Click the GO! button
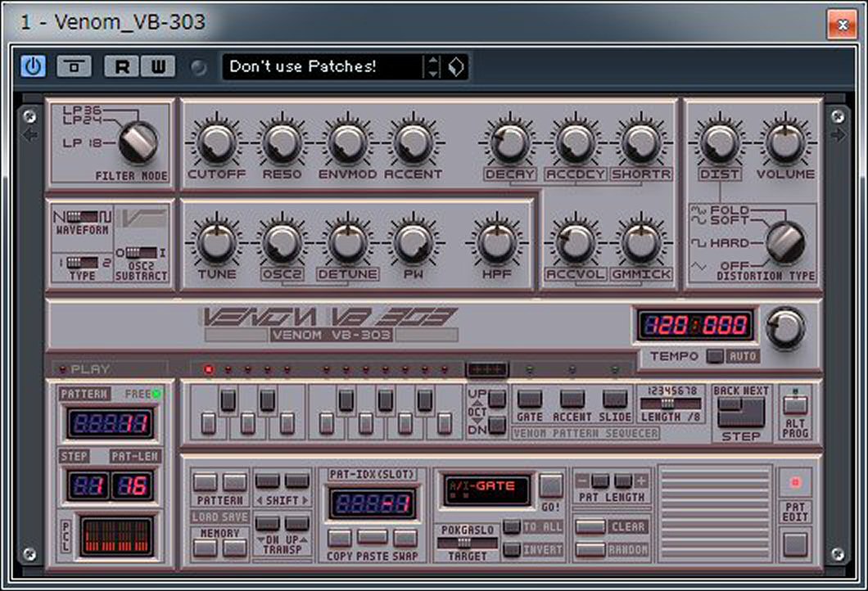868x591 pixels. click(x=550, y=485)
